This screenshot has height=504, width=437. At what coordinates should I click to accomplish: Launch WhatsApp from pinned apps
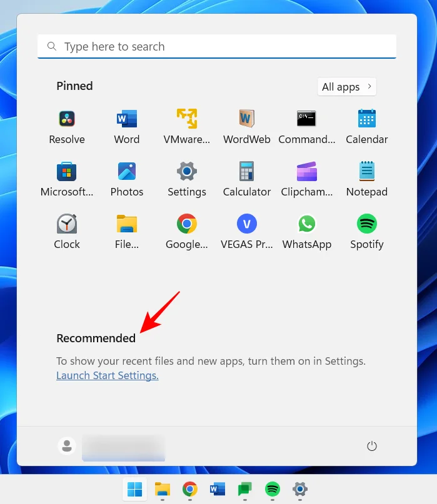307,232
